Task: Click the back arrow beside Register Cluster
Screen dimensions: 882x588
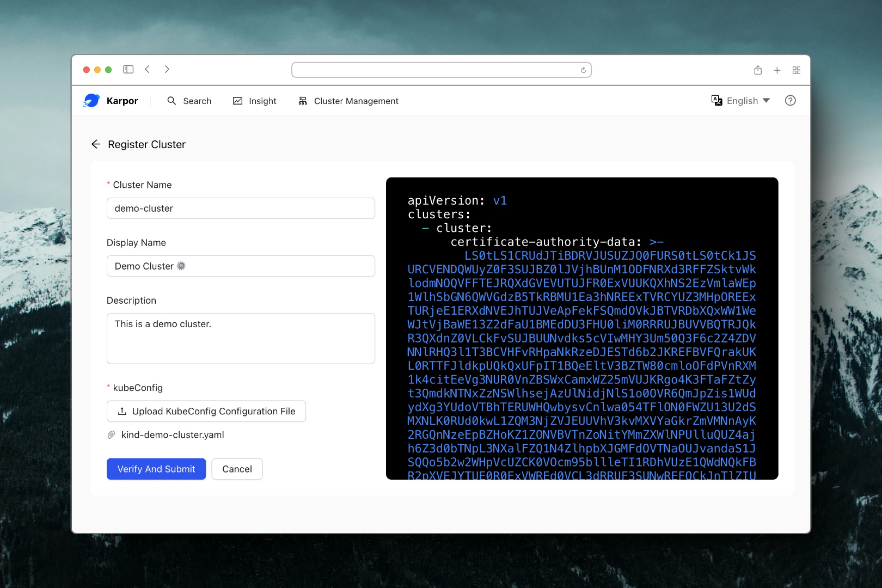Action: click(x=96, y=144)
